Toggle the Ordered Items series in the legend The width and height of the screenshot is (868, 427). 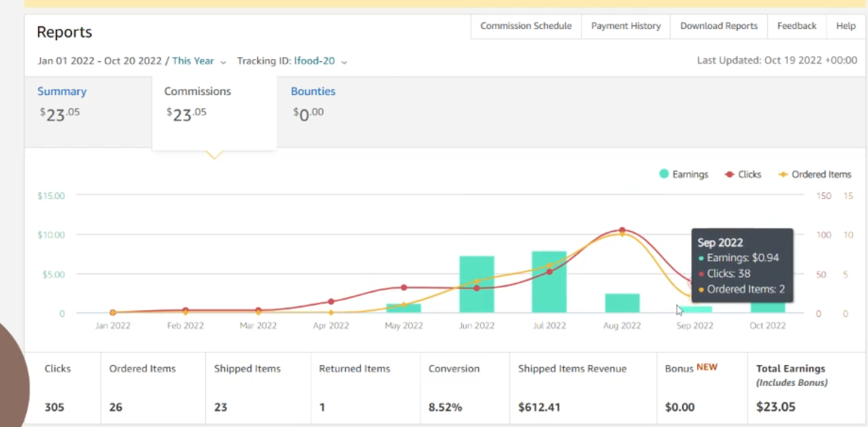pyautogui.click(x=815, y=174)
